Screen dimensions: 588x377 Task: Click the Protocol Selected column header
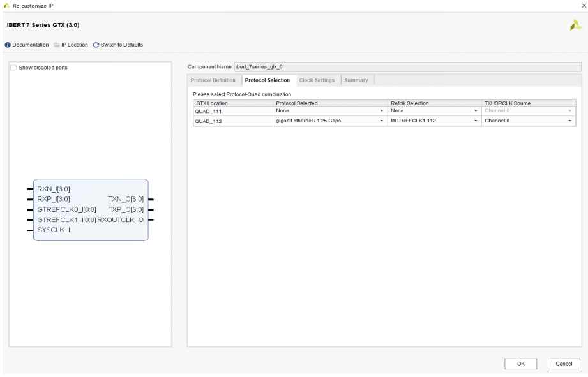[x=330, y=103]
